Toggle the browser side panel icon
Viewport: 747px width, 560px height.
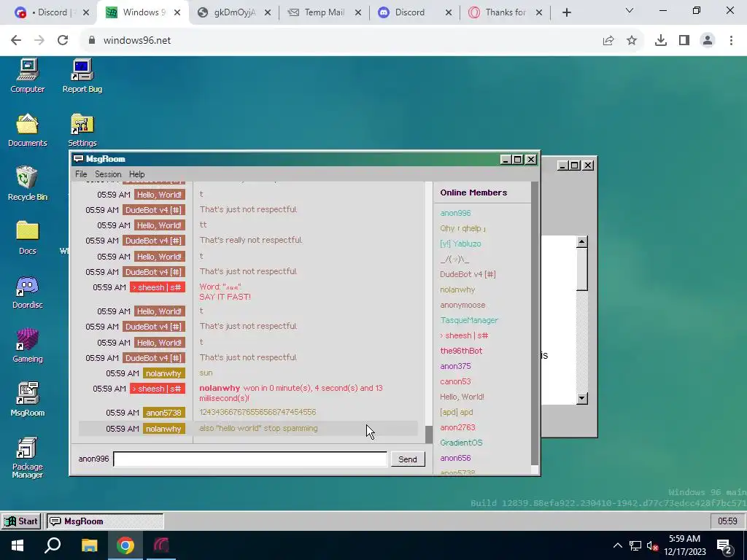coord(684,41)
